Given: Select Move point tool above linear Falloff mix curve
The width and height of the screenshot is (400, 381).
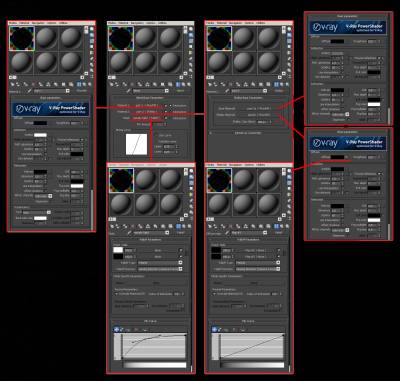Looking at the screenshot, I should pyautogui.click(x=214, y=329).
